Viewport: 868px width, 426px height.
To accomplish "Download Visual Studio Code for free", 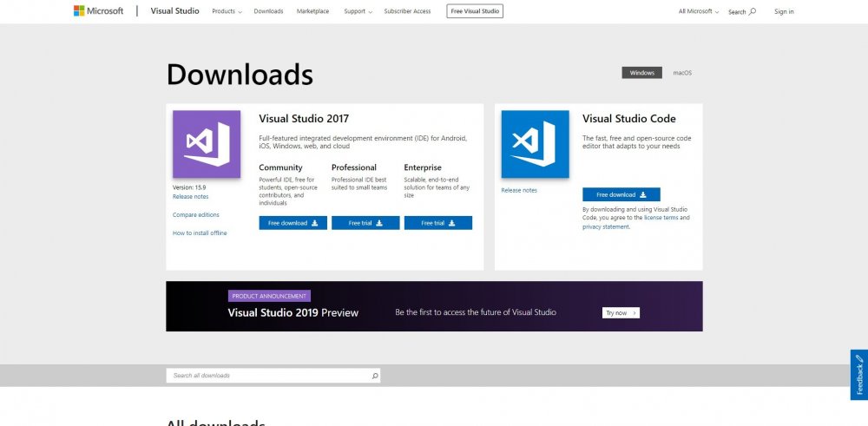I will (621, 194).
